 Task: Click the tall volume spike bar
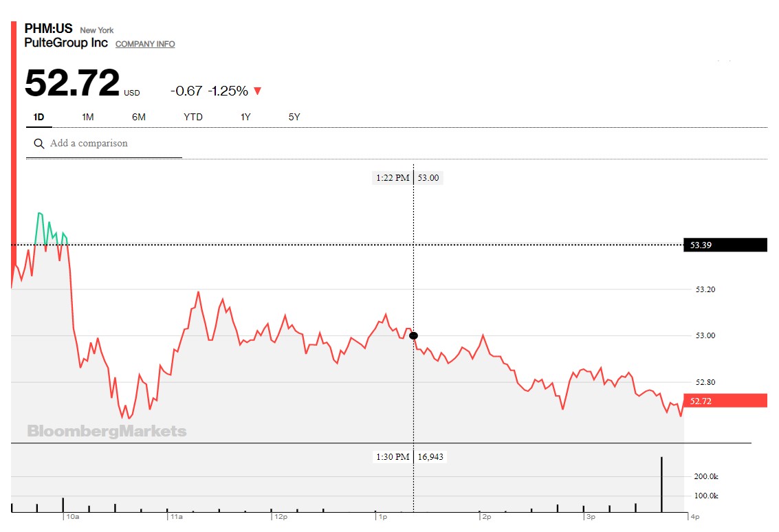(x=662, y=484)
